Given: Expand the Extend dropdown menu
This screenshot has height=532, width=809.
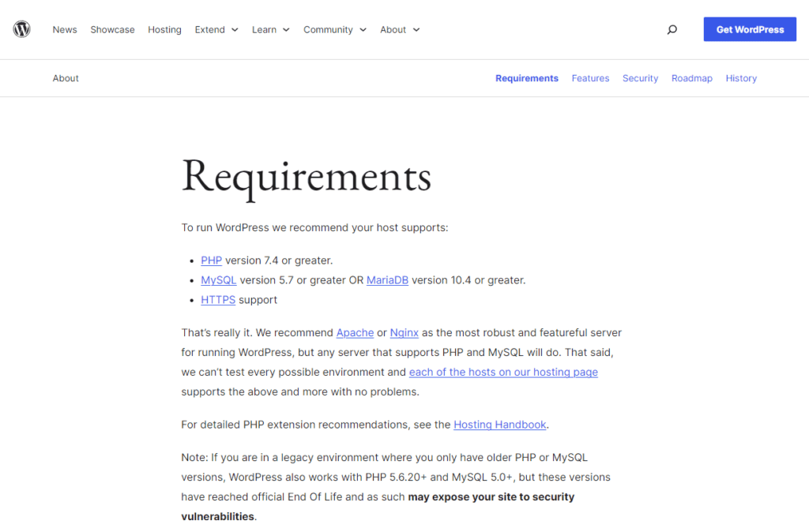Looking at the screenshot, I should tap(216, 29).
